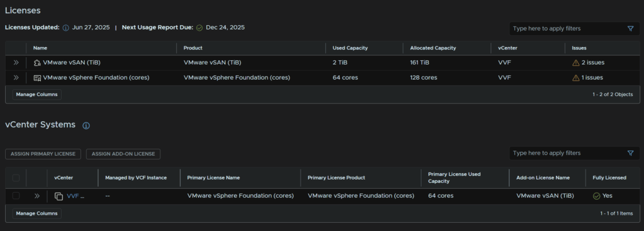Viewport: 644px width, 231px height.
Task: Expand the VMware vSphere Foundation license row
Action: click(16, 77)
